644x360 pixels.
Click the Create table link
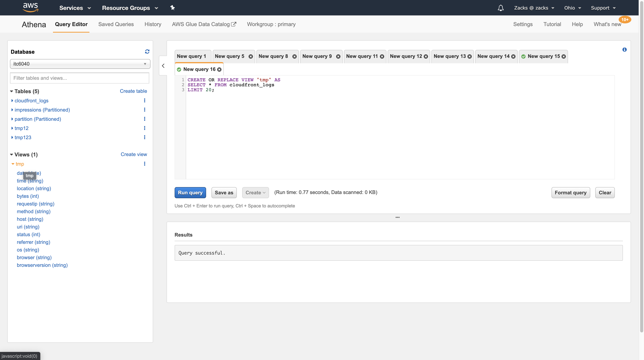pos(133,91)
